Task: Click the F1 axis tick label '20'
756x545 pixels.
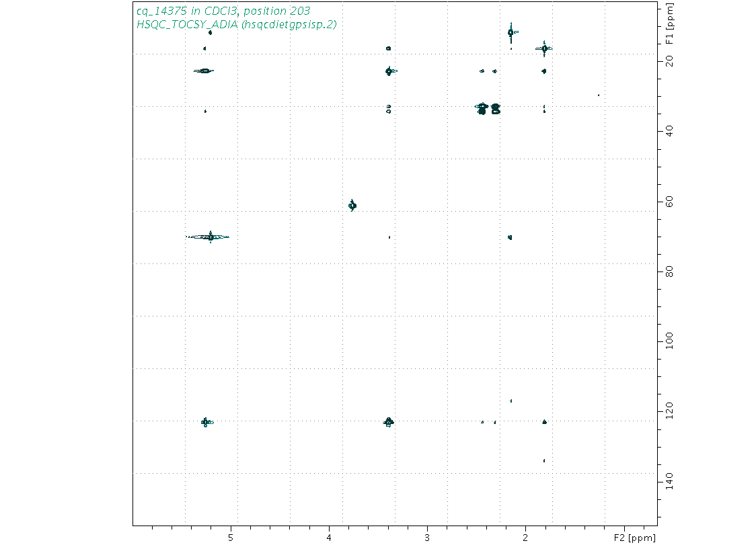Action: pos(670,61)
